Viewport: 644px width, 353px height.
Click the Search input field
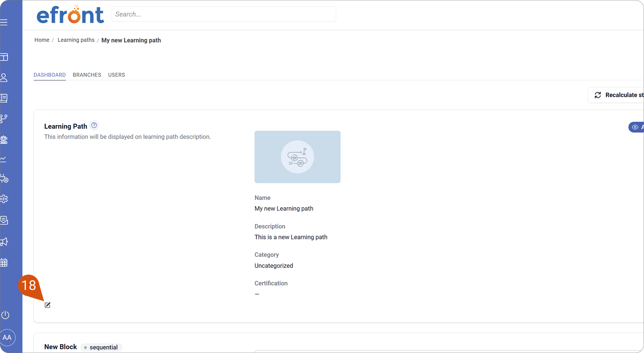224,14
